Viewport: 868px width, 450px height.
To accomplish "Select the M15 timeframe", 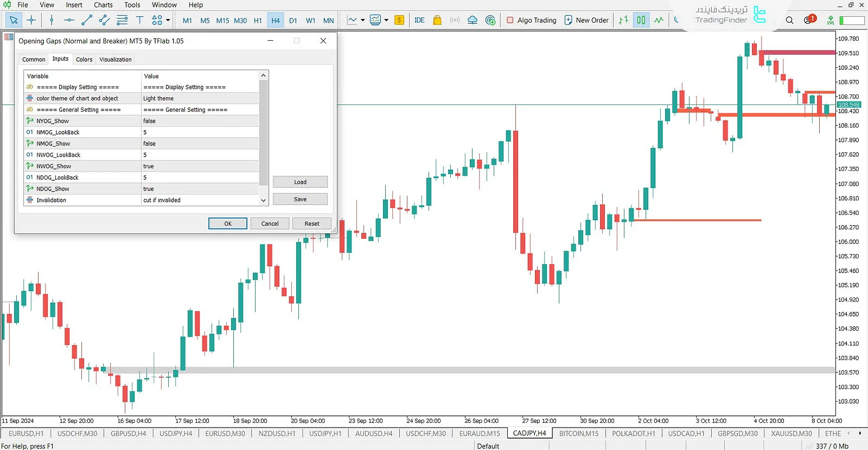I will (x=222, y=21).
